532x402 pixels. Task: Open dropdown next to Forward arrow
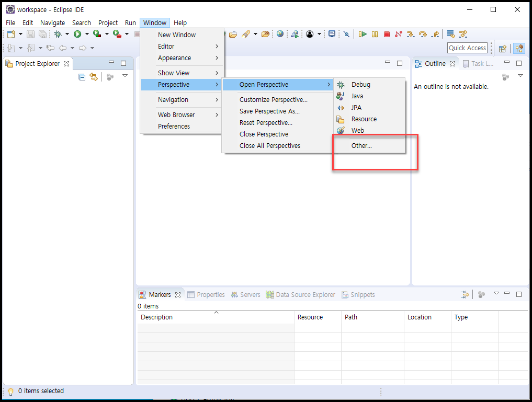click(92, 48)
